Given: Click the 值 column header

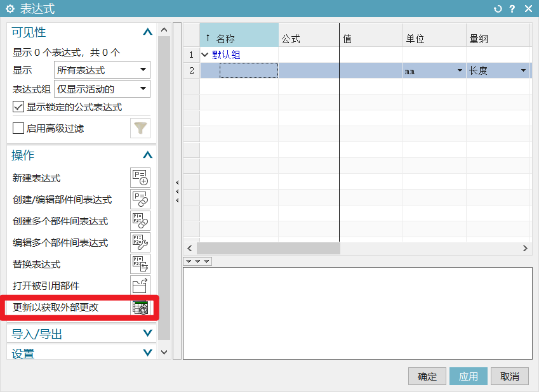Looking at the screenshot, I should click(371, 35).
